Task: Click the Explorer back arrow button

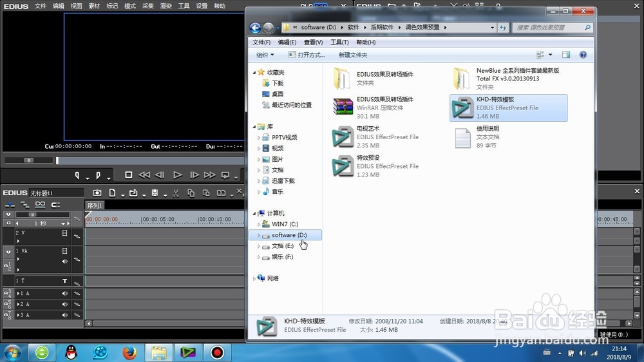Action: click(255, 28)
